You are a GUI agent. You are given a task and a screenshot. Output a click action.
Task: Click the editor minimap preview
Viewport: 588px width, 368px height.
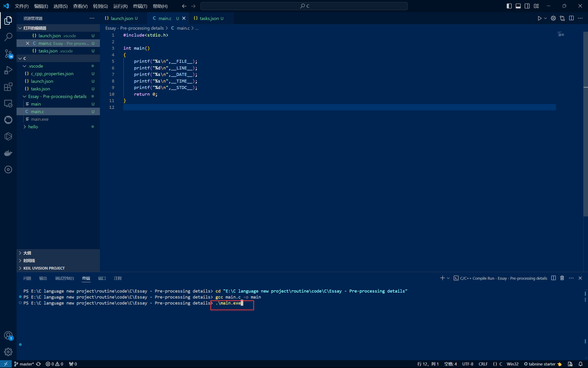(x=561, y=34)
